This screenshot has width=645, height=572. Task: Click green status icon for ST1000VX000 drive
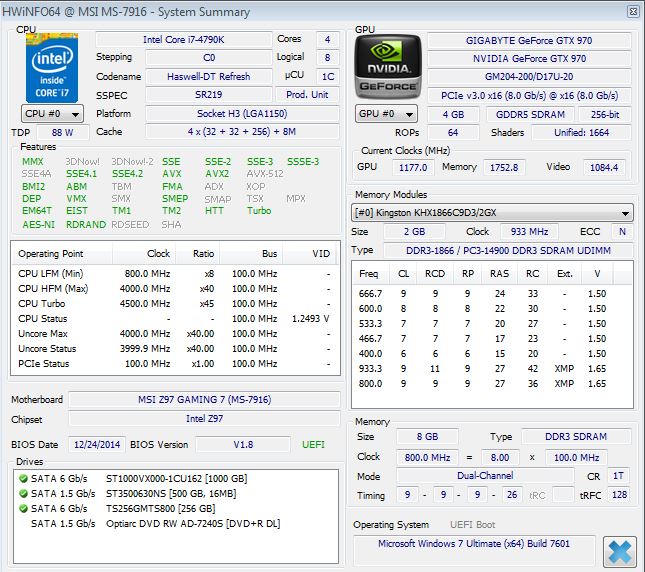point(23,478)
